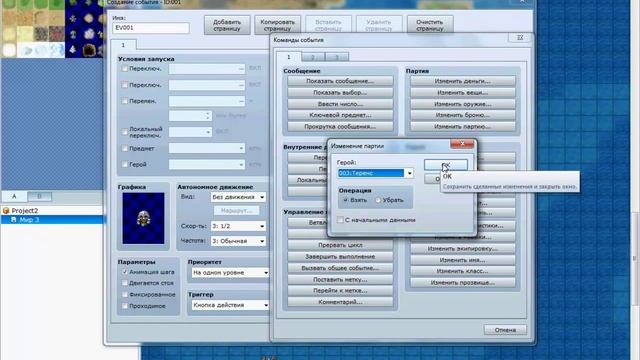Click Изменить броню... command
The image size is (640, 360).
[462, 115]
